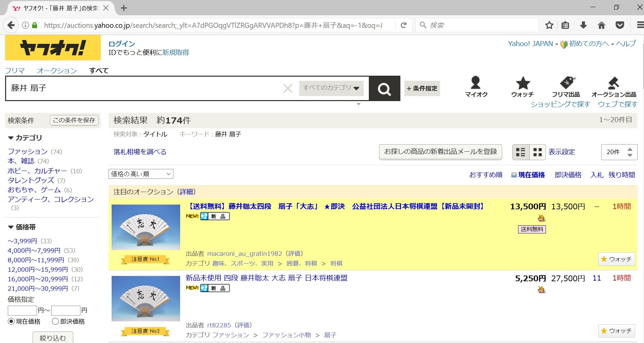This screenshot has height=343, width=644.
Task: Click the minimum price input field
Action: point(22,310)
